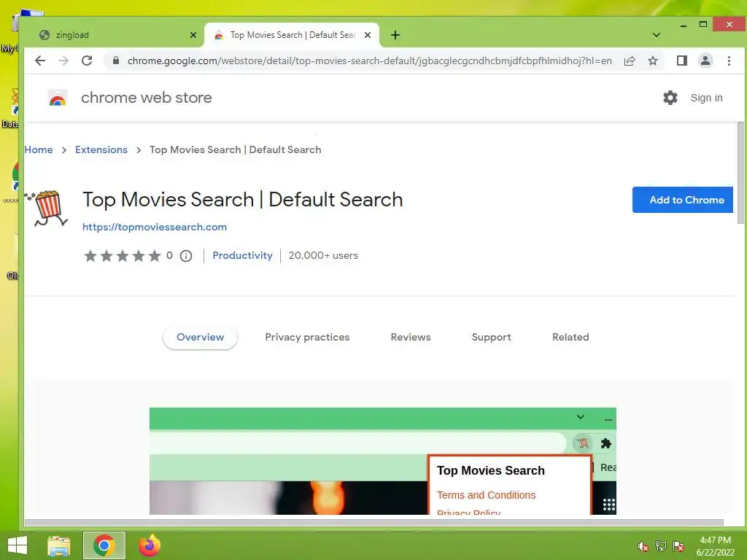This screenshot has width=747, height=560.
Task: Select the Top Movies Search tab
Action: 292,35
